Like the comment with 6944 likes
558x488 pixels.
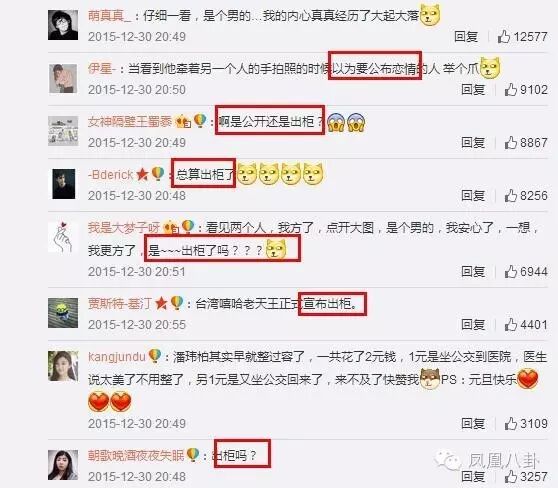pos(510,272)
